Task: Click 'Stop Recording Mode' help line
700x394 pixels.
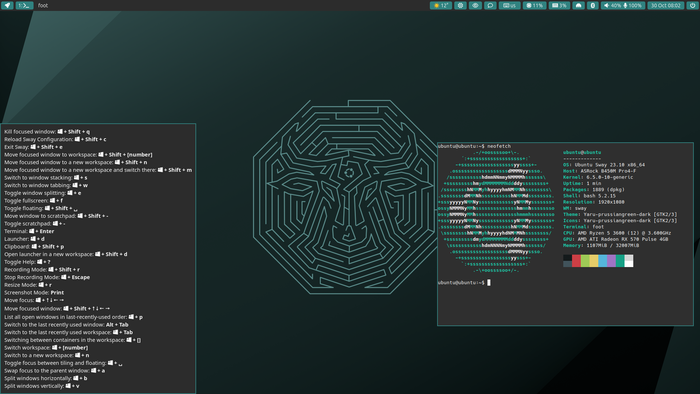Action: point(47,277)
